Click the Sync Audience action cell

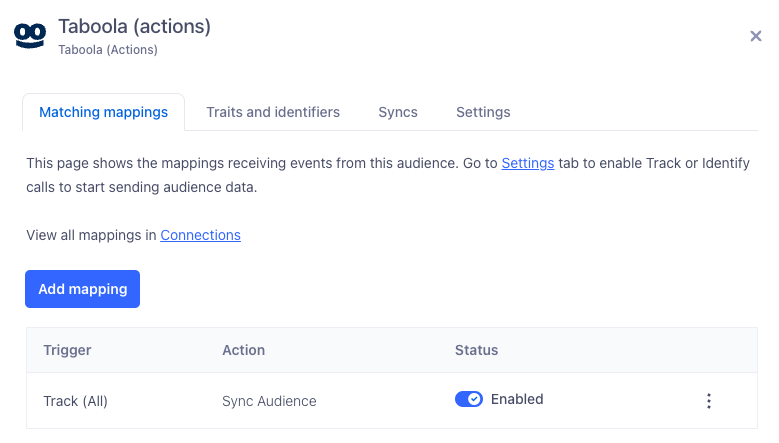point(269,401)
